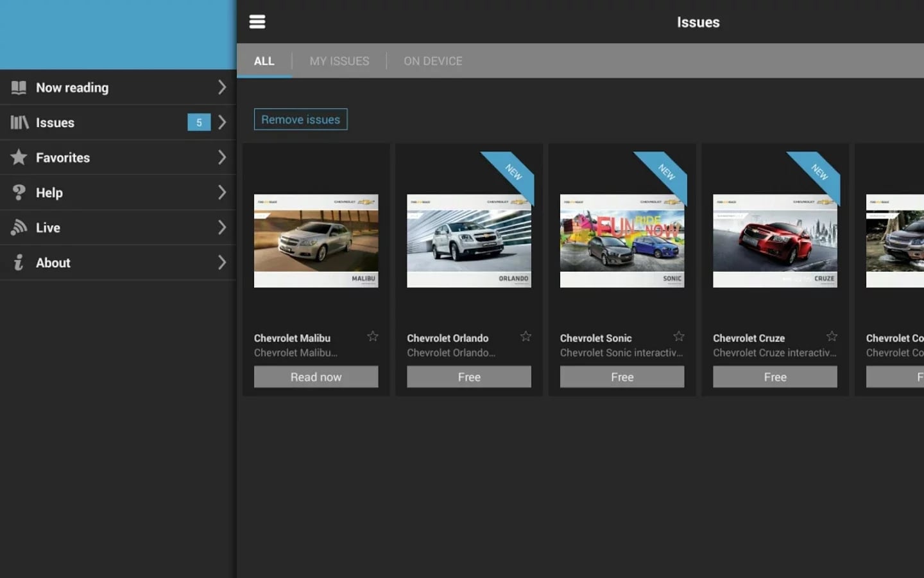Tap NEW ribbon on Chevrolet Cruze card
Image resolution: width=924 pixels, height=578 pixels.
(817, 175)
